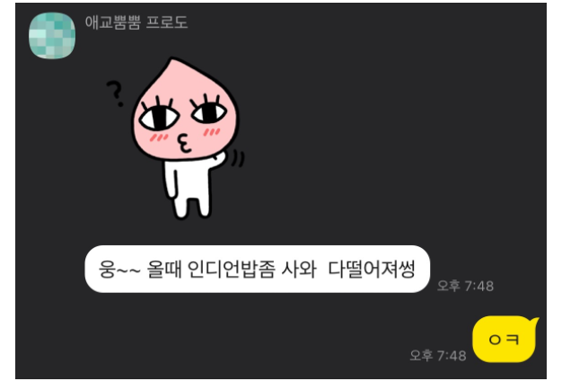
Task: Click the sender name 애교뿜뿜 프로도
Action: click(136, 22)
